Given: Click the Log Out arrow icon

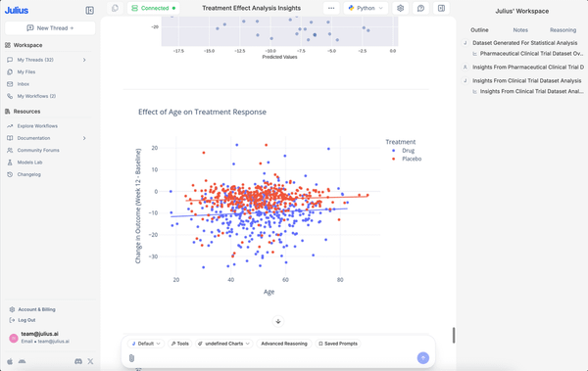Looking at the screenshot, I should click(x=12, y=320).
